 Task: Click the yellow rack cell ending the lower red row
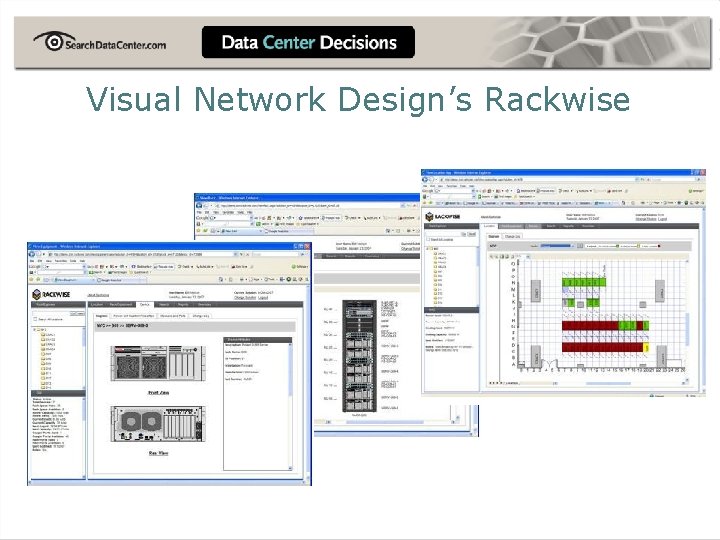pyautogui.click(x=646, y=348)
